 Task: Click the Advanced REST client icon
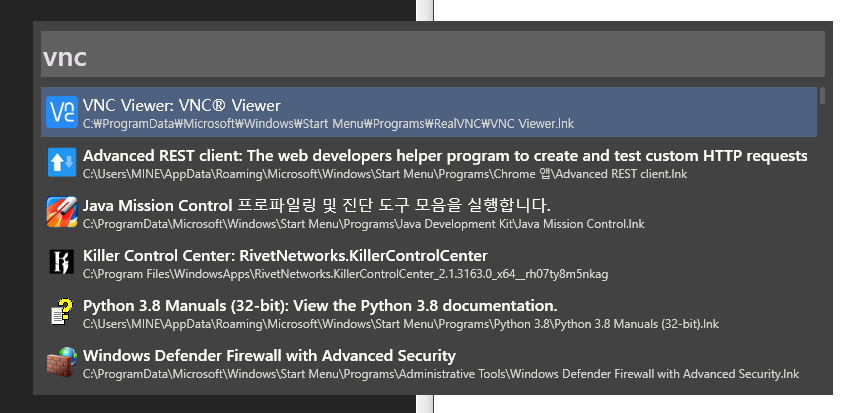[62, 162]
